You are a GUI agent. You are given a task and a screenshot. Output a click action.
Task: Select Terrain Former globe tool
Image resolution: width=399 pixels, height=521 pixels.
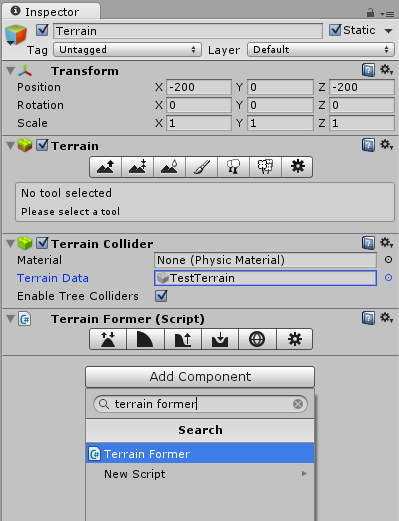pos(257,339)
